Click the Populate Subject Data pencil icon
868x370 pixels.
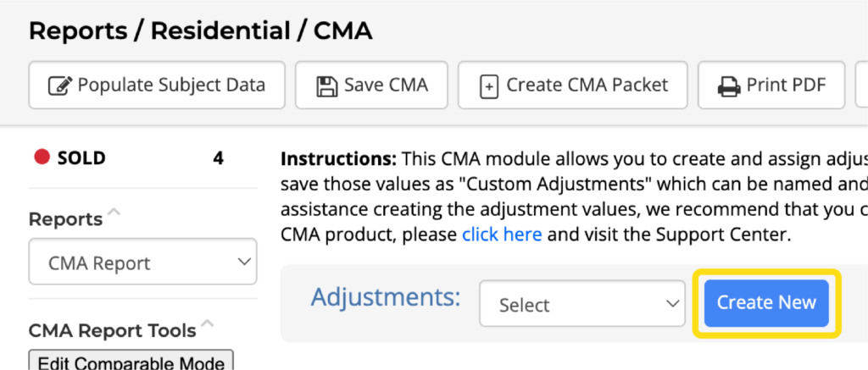point(58,86)
